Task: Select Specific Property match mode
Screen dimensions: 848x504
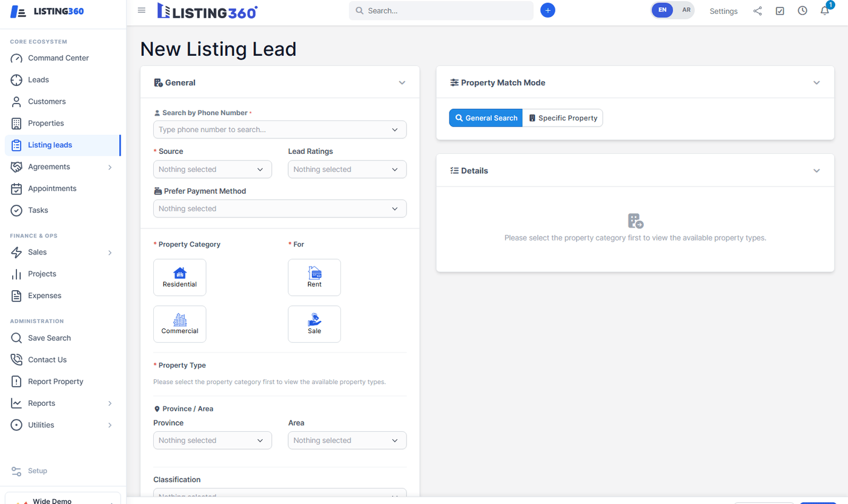Action: (563, 118)
